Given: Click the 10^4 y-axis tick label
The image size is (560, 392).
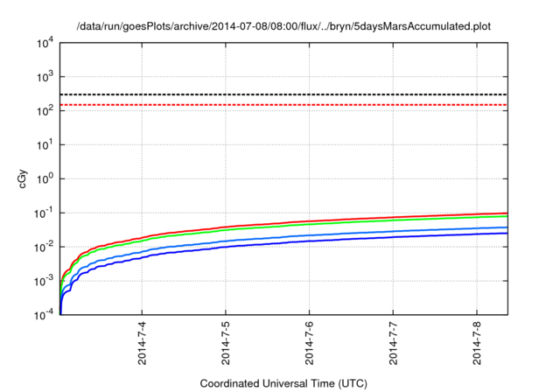Looking at the screenshot, I should tap(45, 43).
